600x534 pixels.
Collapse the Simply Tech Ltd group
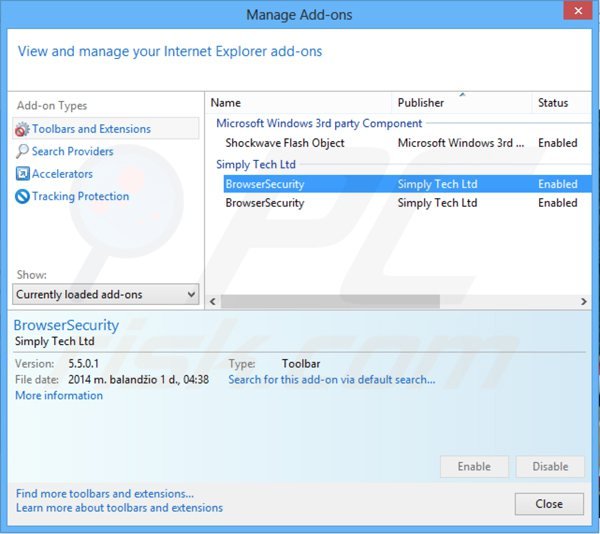click(x=256, y=164)
